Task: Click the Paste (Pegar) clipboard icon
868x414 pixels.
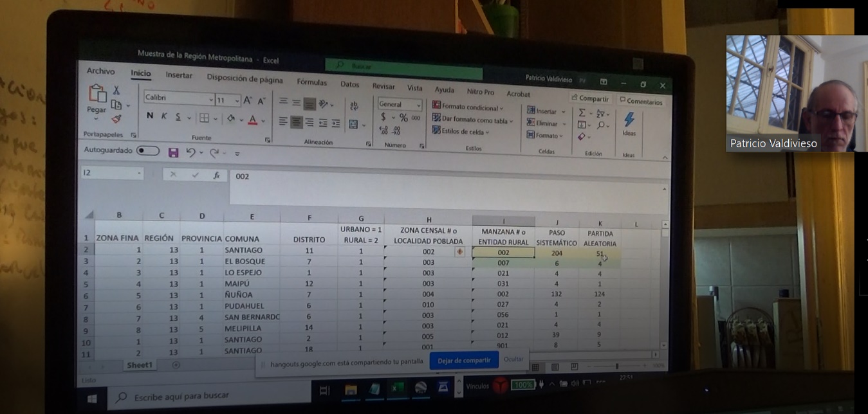Action: [97, 94]
